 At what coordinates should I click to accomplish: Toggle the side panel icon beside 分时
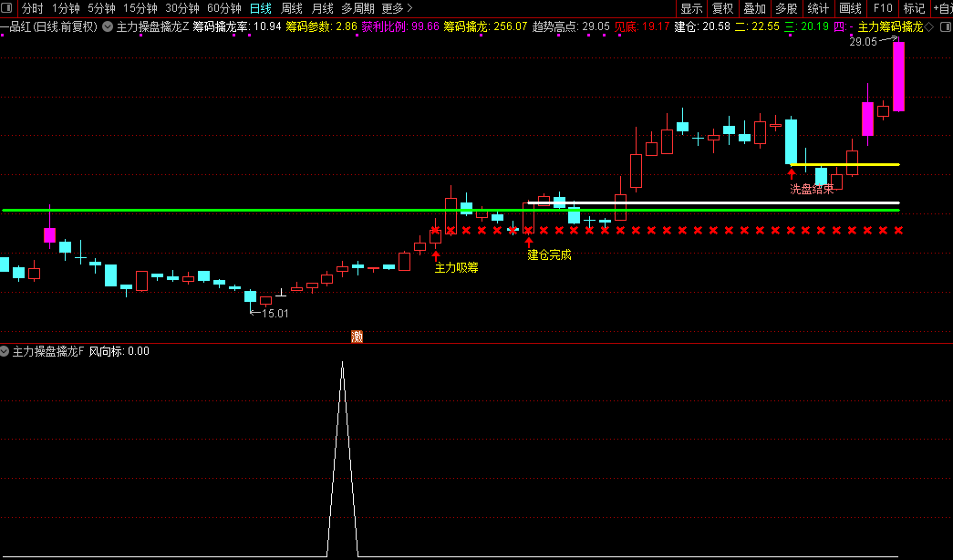(6, 8)
